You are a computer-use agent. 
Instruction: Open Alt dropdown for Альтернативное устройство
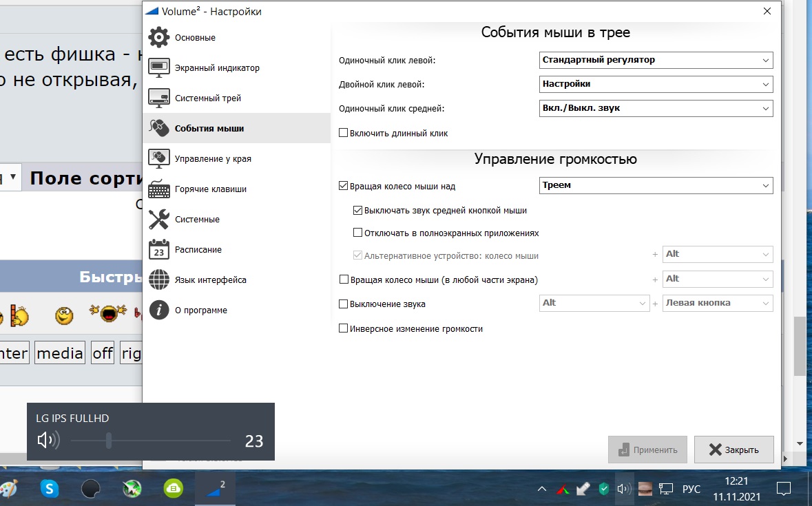pyautogui.click(x=718, y=254)
